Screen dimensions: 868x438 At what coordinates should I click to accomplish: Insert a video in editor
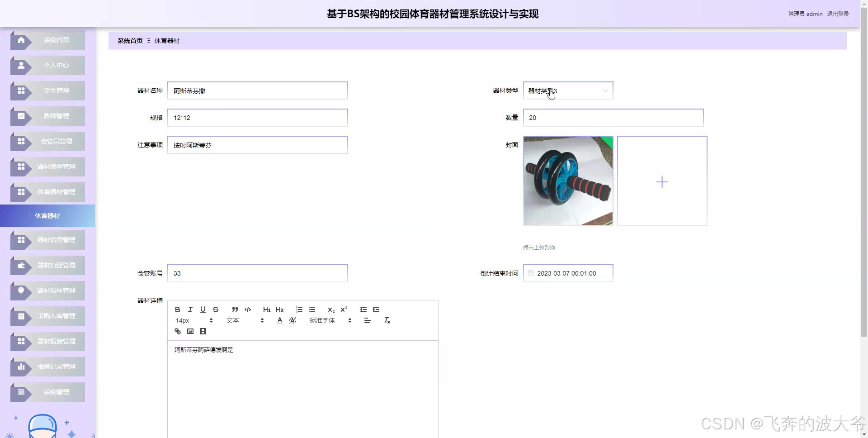[203, 331]
